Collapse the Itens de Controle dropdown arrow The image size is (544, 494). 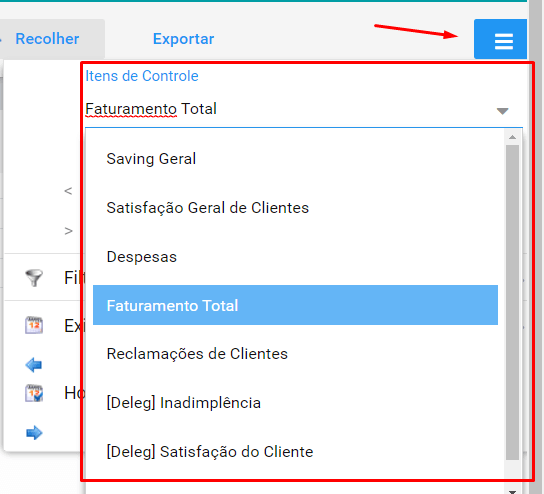coord(502,111)
